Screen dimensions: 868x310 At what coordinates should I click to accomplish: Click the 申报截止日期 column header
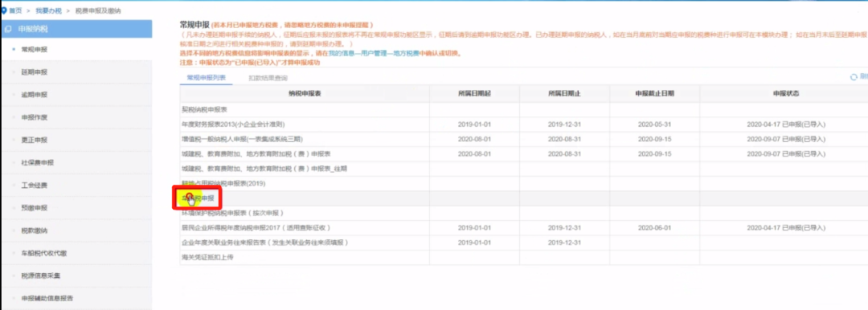(654, 94)
